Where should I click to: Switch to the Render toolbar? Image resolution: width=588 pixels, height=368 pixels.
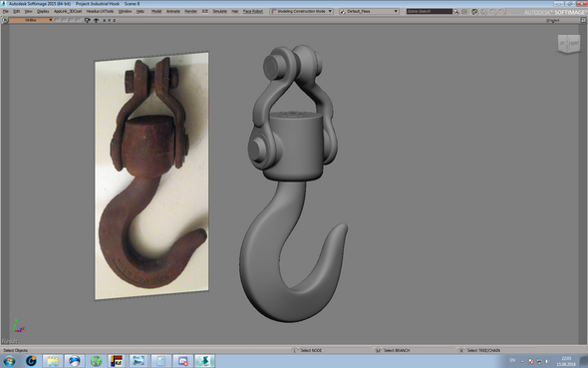coord(191,12)
